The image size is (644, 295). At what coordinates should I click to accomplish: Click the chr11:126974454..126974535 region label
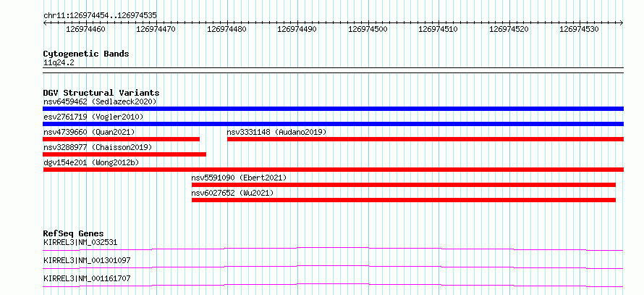tap(100, 16)
